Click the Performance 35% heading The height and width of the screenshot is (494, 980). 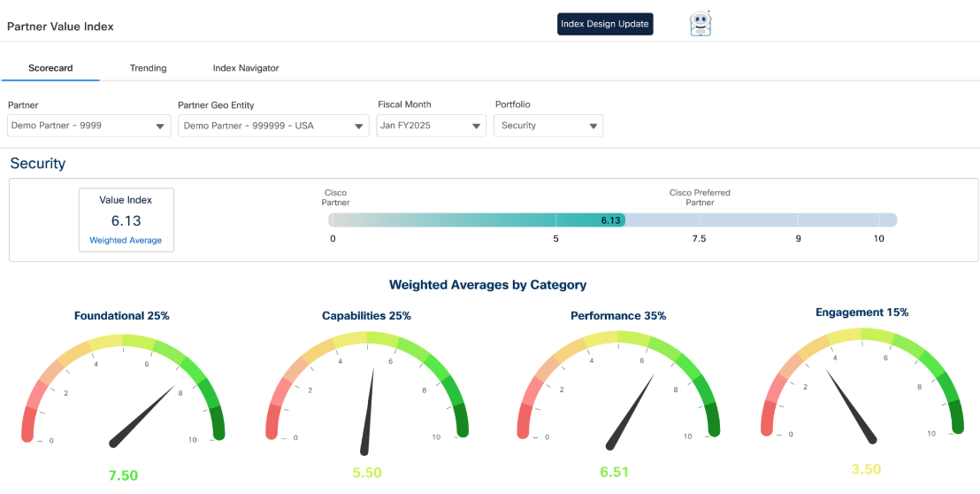click(618, 316)
